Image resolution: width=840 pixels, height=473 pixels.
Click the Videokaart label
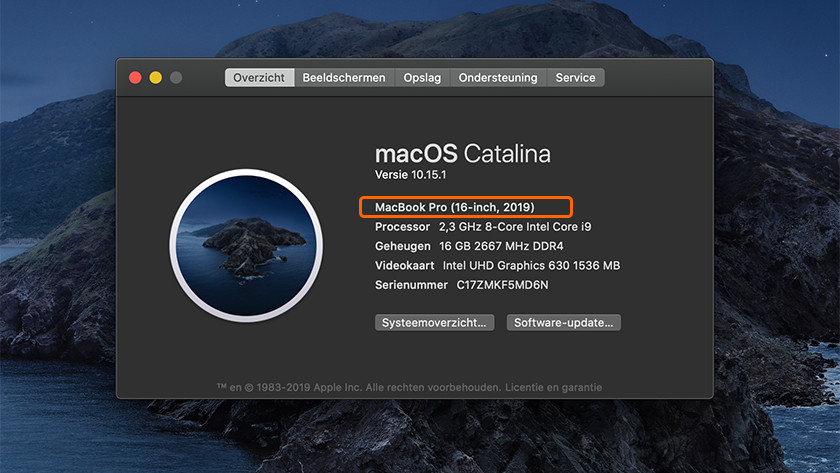pyautogui.click(x=404, y=266)
